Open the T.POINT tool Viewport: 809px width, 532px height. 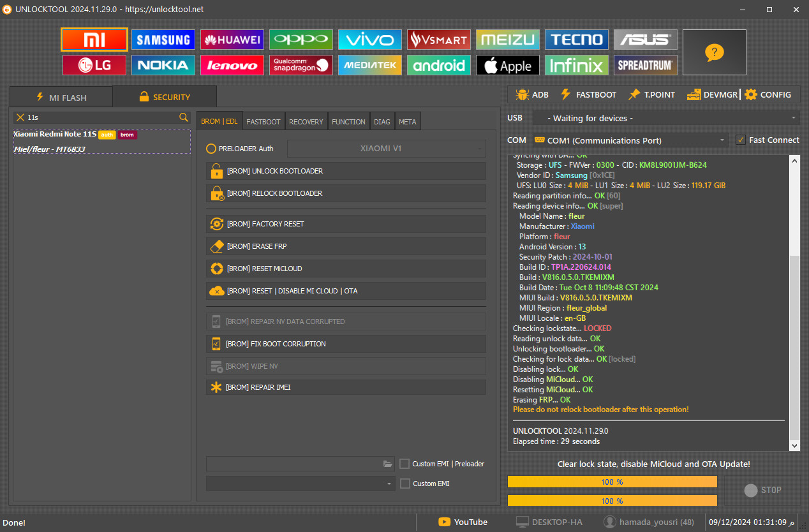coord(651,94)
